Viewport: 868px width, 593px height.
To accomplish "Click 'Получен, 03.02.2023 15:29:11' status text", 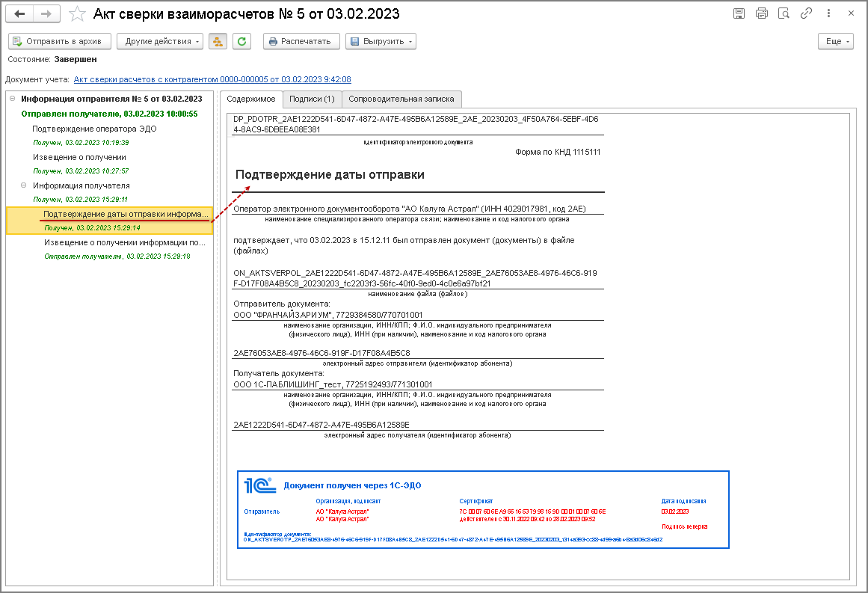I will (80, 200).
